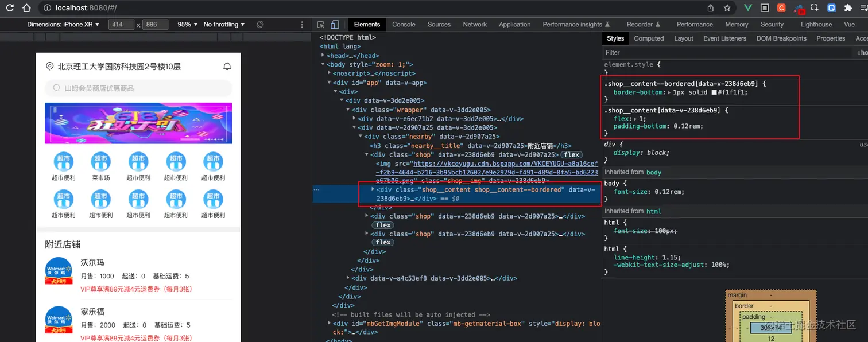The width and height of the screenshot is (868, 342).
Task: Open the No throttling dropdown
Action: pyautogui.click(x=224, y=25)
